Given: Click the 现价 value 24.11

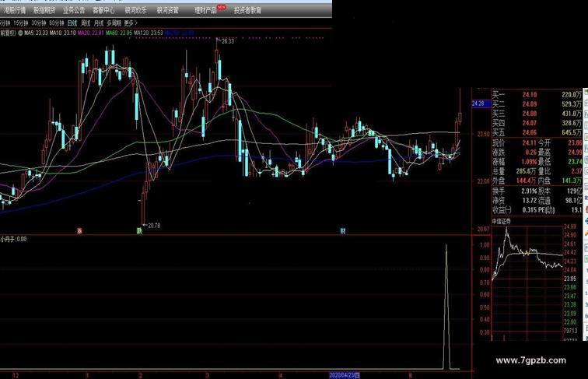Looking at the screenshot, I should [530, 143].
